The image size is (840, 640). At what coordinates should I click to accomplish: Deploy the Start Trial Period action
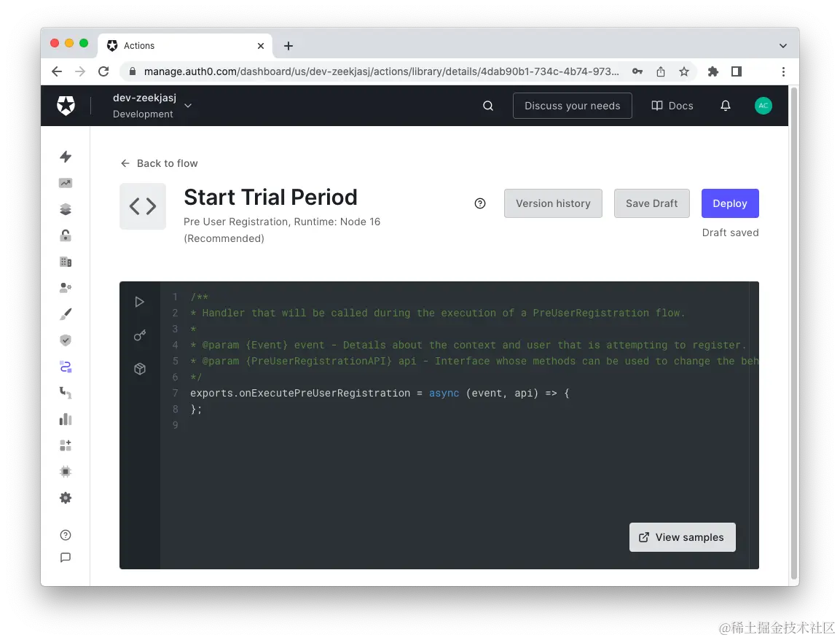pos(729,203)
